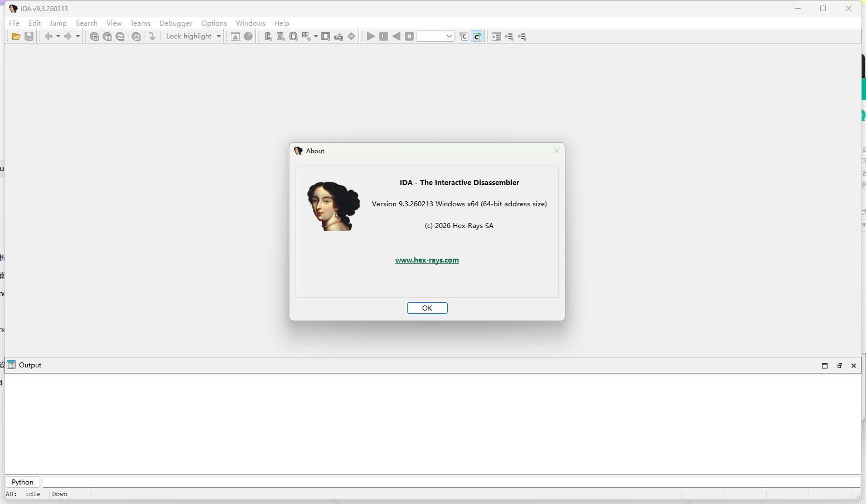Float the Output panel window

(x=839, y=366)
